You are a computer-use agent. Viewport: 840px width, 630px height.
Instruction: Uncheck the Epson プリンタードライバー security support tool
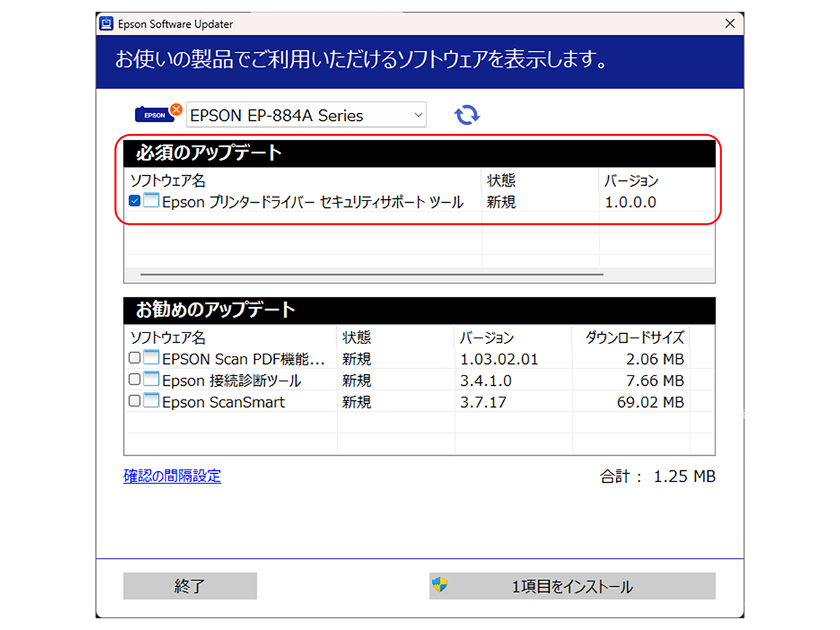pos(134,202)
